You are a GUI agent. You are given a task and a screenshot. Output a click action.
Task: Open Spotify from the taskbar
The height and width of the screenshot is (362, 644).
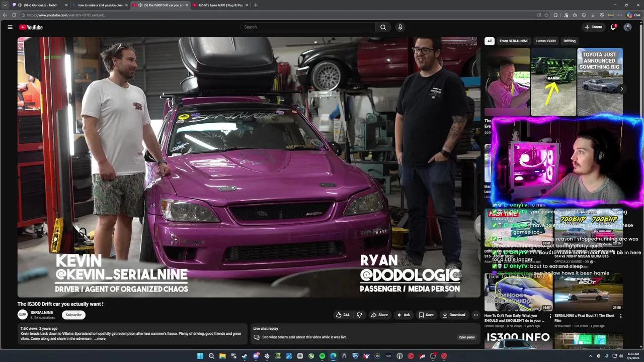pos(322,356)
